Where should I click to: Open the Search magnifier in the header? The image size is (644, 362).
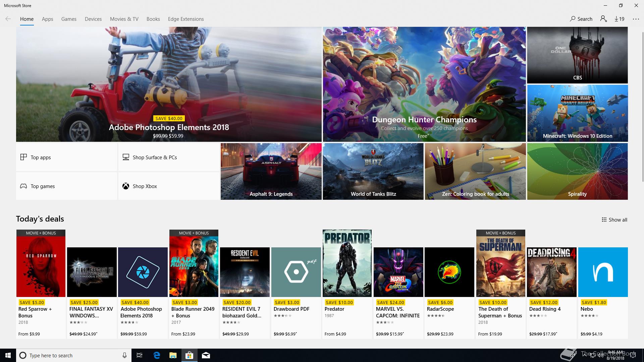[581, 19]
